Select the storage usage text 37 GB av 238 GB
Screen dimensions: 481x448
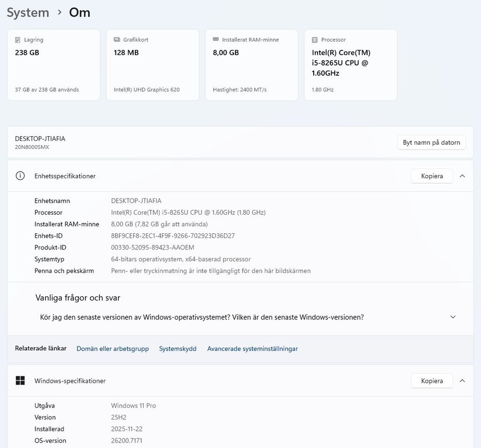(x=47, y=90)
